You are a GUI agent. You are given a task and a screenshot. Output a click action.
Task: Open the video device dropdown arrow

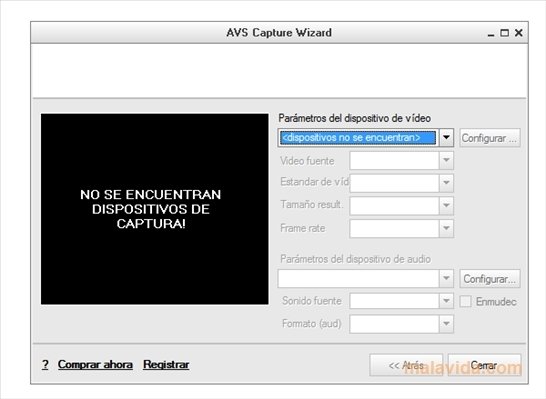click(446, 138)
